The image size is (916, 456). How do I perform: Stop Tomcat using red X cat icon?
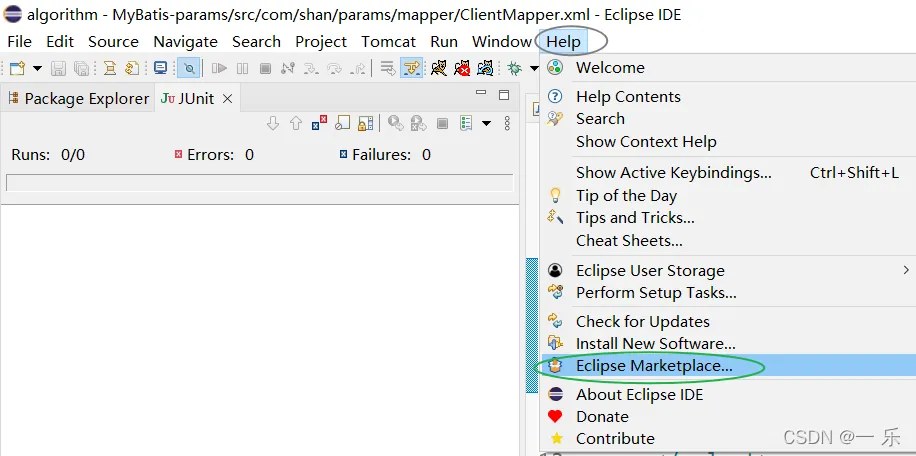[x=462, y=68]
